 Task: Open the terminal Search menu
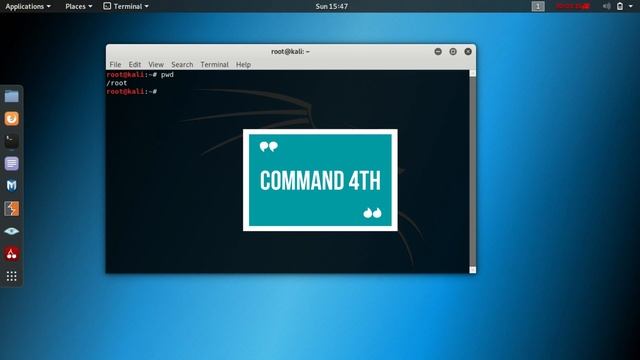tap(182, 64)
